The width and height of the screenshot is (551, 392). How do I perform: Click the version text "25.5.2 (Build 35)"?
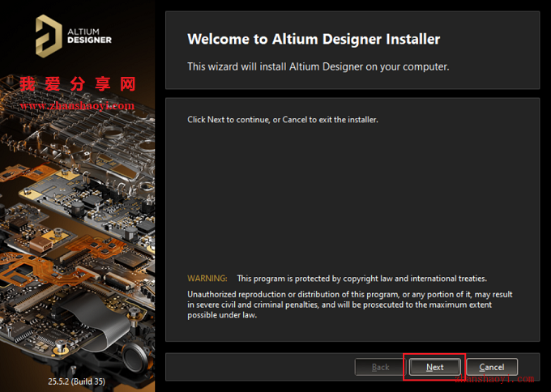(77, 381)
